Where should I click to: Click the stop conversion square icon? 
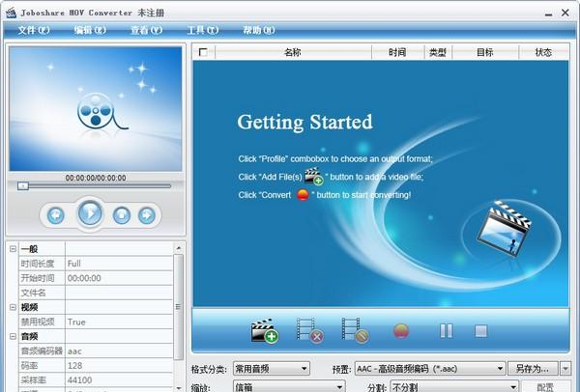tap(480, 331)
